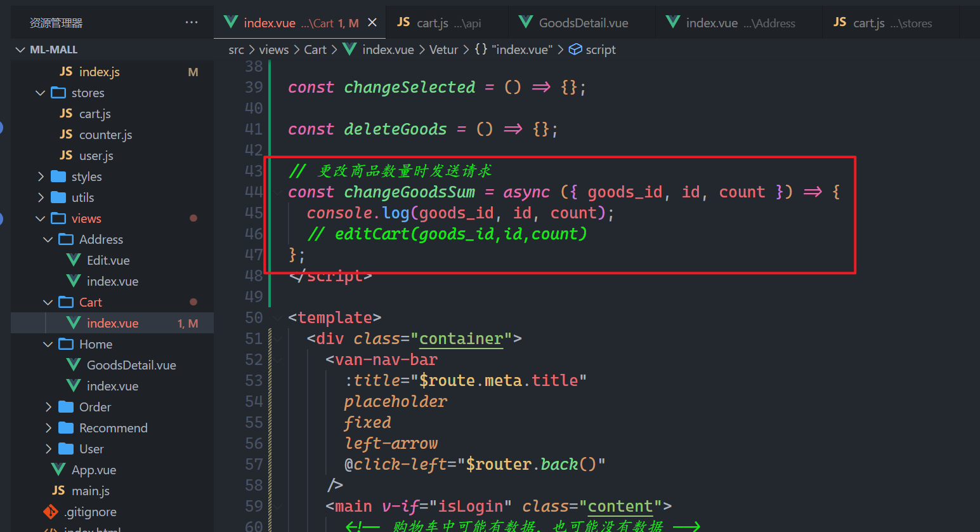This screenshot has width=980, height=532.
Task: Click folder icon of User
Action: [66, 449]
